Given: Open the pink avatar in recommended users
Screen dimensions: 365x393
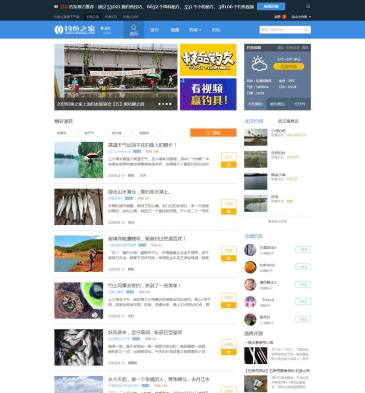Looking at the screenshot, I should (x=250, y=302).
